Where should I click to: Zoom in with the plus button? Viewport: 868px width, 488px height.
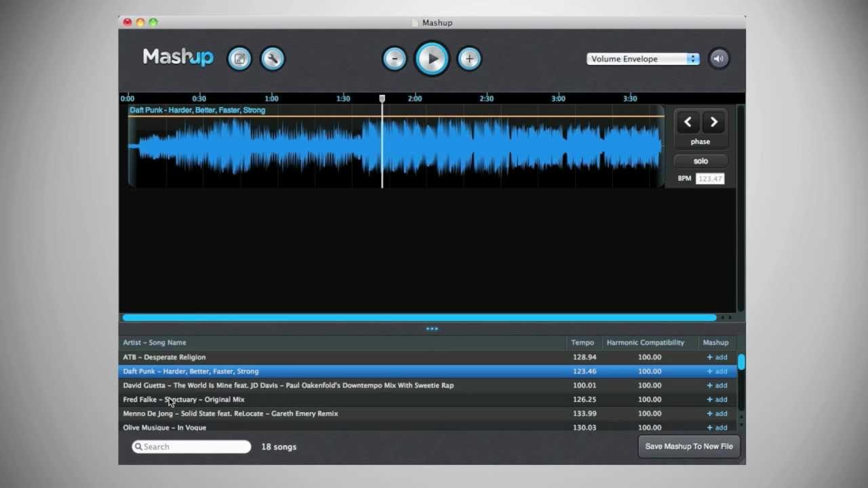tap(469, 59)
